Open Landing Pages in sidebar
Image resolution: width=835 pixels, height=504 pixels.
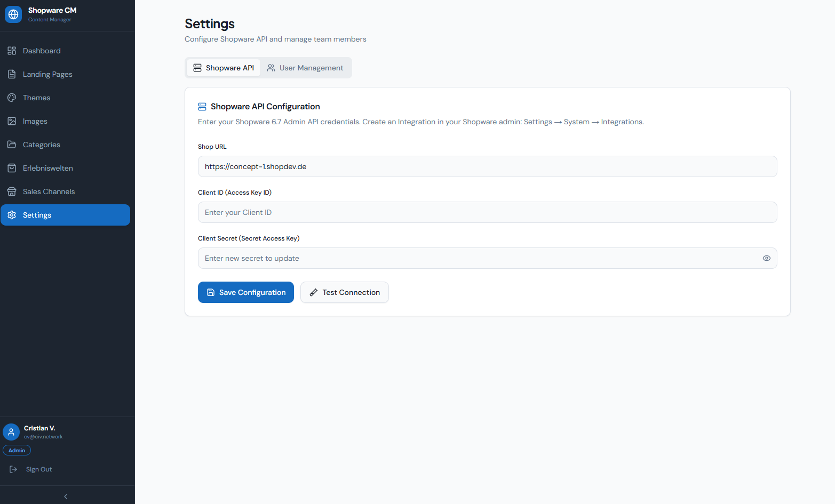tap(65, 74)
